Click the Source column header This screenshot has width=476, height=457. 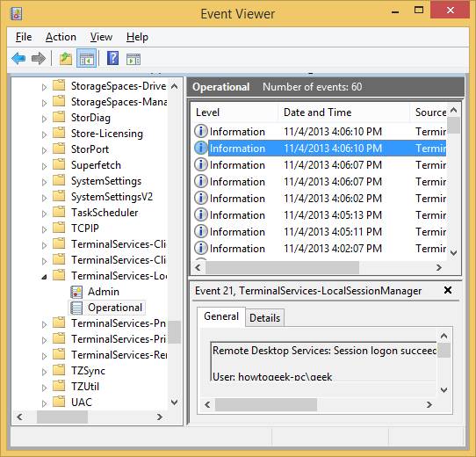coord(429,112)
